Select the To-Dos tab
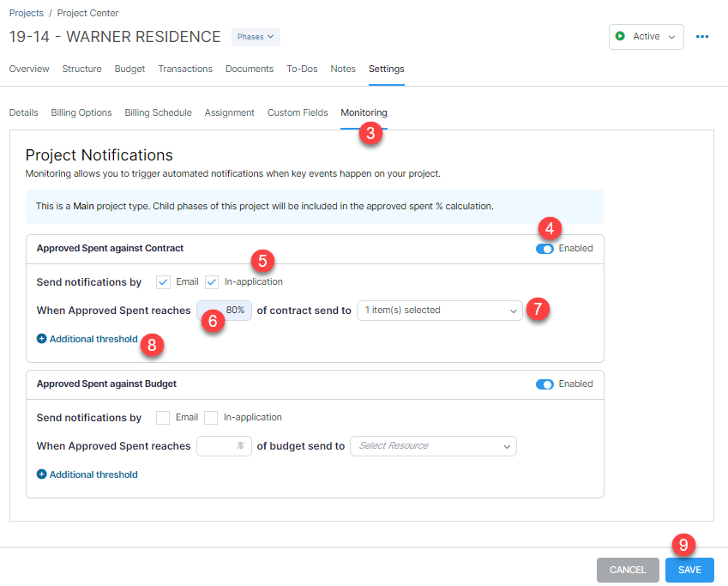Image resolution: width=728 pixels, height=586 pixels. click(302, 69)
